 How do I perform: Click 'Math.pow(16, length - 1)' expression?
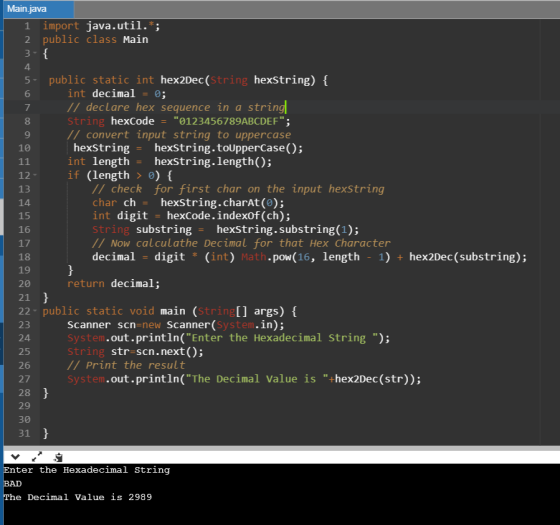pyautogui.click(x=316, y=257)
